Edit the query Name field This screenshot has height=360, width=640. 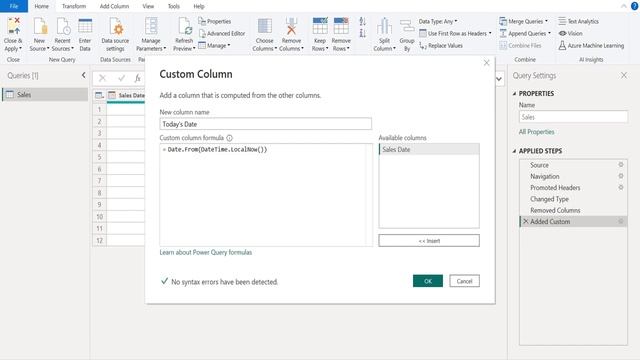pyautogui.click(x=573, y=117)
